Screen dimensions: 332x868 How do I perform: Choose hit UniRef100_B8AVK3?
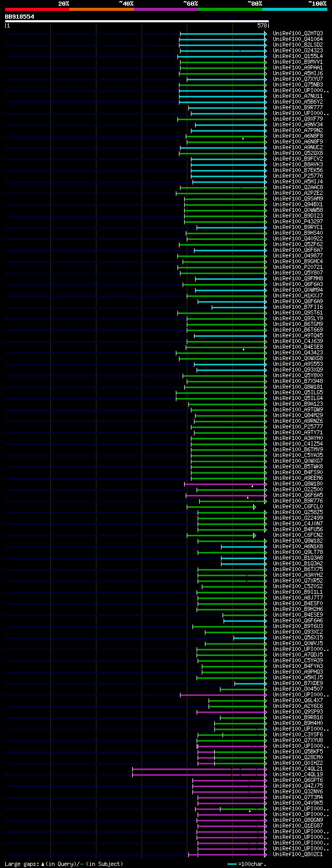[x=298, y=164]
